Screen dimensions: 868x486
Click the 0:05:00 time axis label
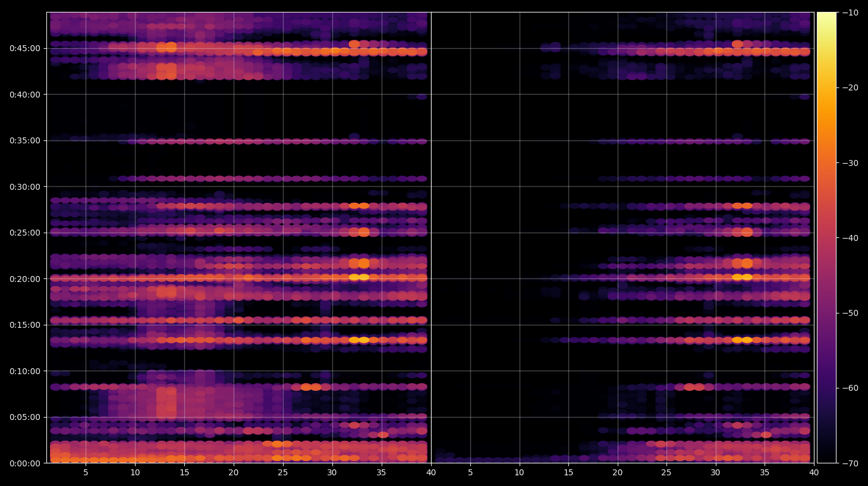[25, 418]
